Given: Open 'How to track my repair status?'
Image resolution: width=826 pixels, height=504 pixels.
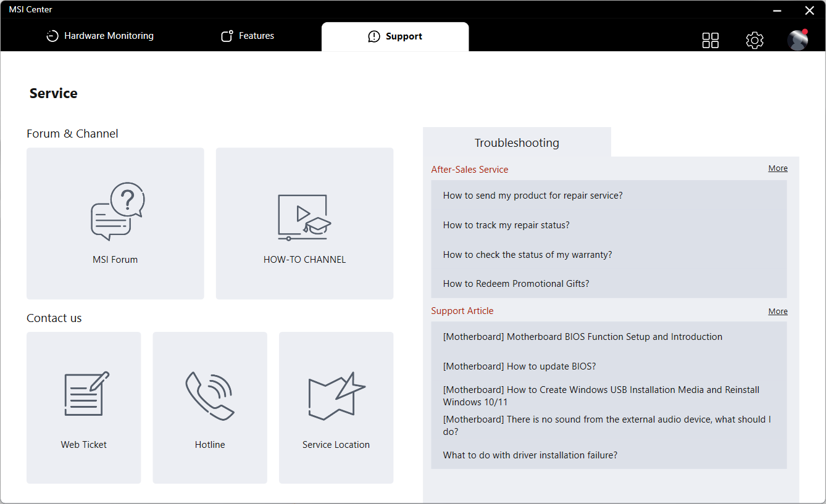Looking at the screenshot, I should pos(506,225).
